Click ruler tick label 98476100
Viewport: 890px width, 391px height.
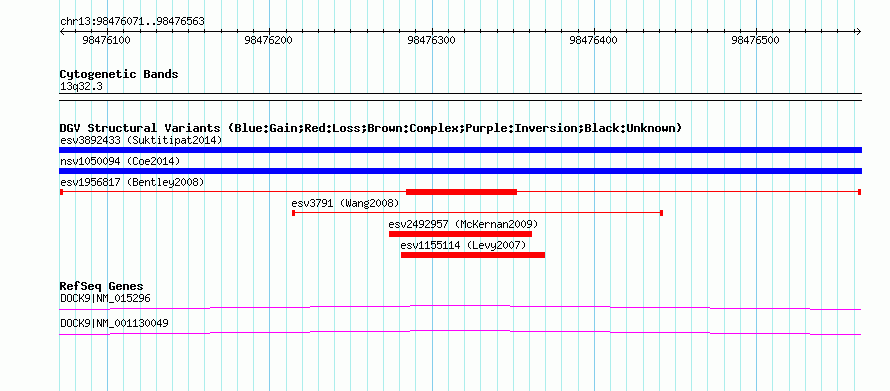coord(107,40)
